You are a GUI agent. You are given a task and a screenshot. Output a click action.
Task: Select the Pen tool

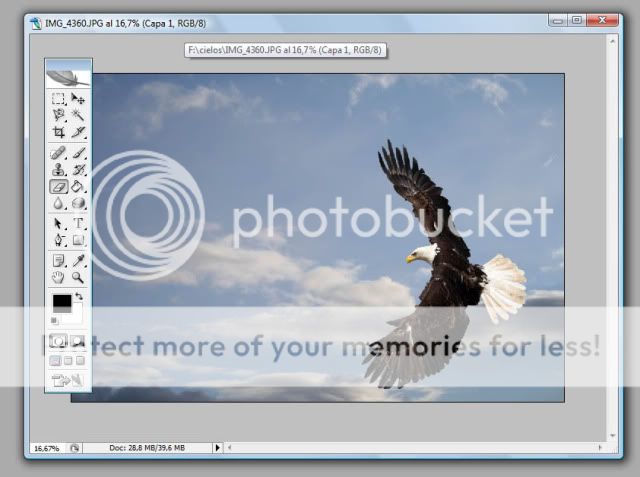pos(58,240)
